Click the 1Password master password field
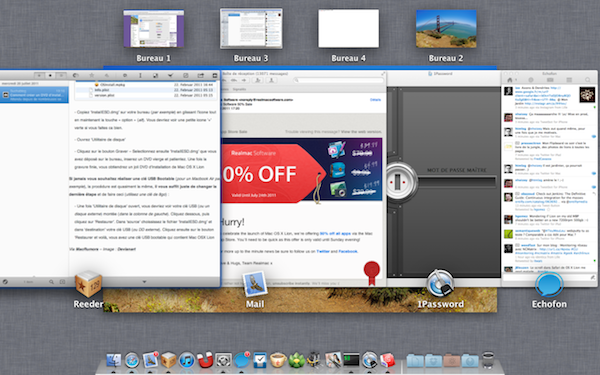The height and width of the screenshot is (375, 600). 457,182
